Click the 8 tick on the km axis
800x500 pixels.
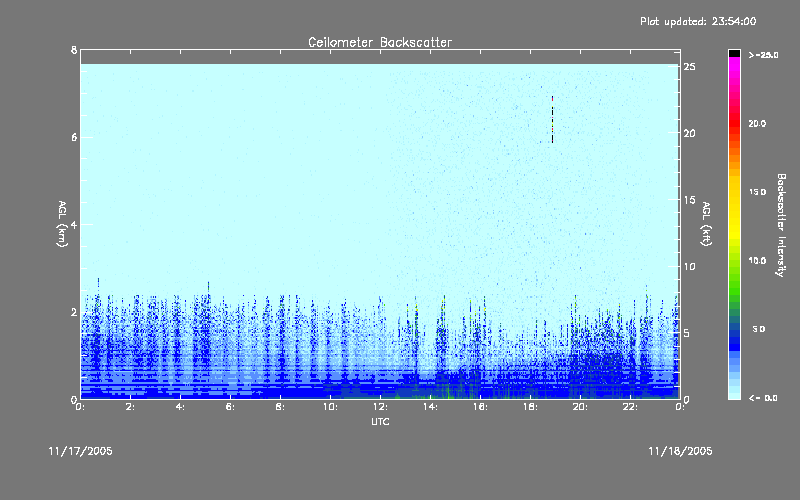[x=74, y=50]
